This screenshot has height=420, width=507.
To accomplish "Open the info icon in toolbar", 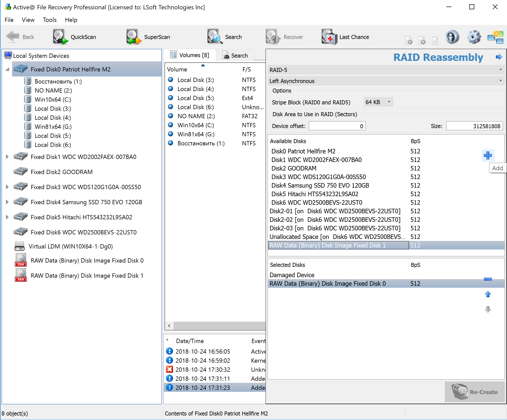I will [x=452, y=37].
